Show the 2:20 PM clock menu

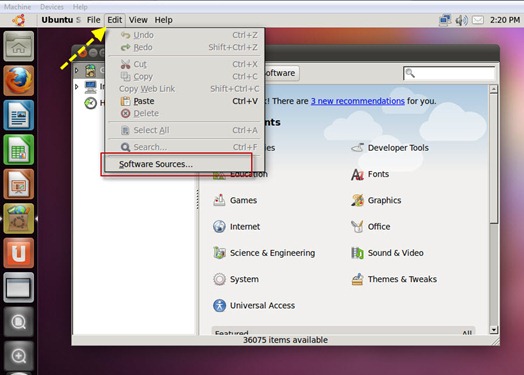point(505,20)
